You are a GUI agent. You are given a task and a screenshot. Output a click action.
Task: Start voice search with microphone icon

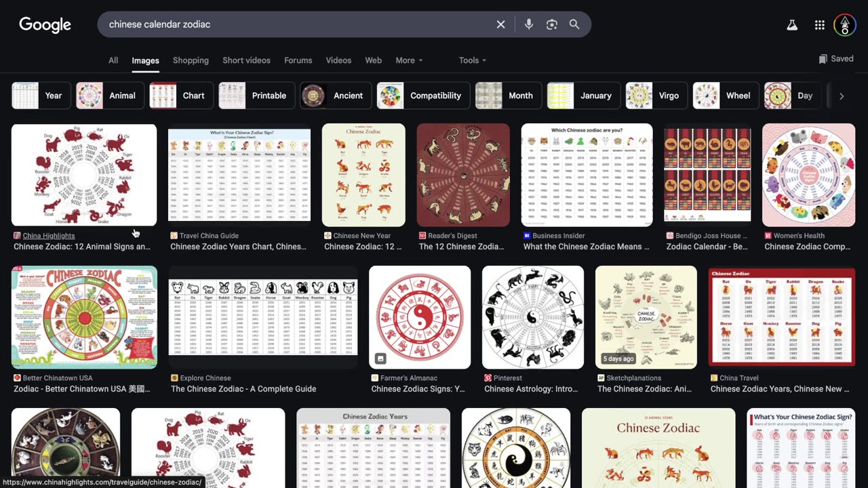529,24
